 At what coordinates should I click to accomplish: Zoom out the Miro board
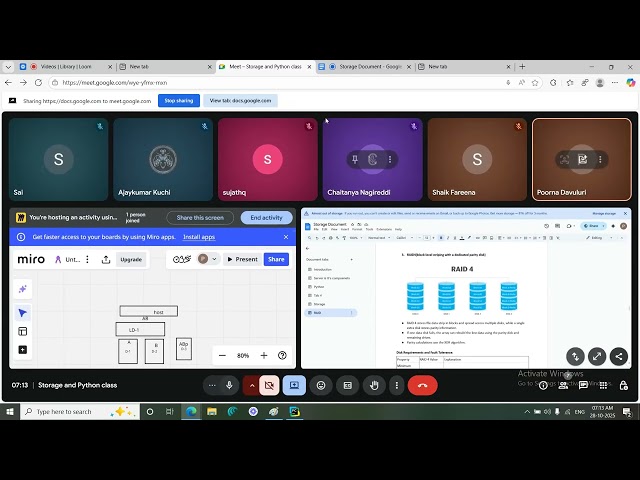(222, 356)
